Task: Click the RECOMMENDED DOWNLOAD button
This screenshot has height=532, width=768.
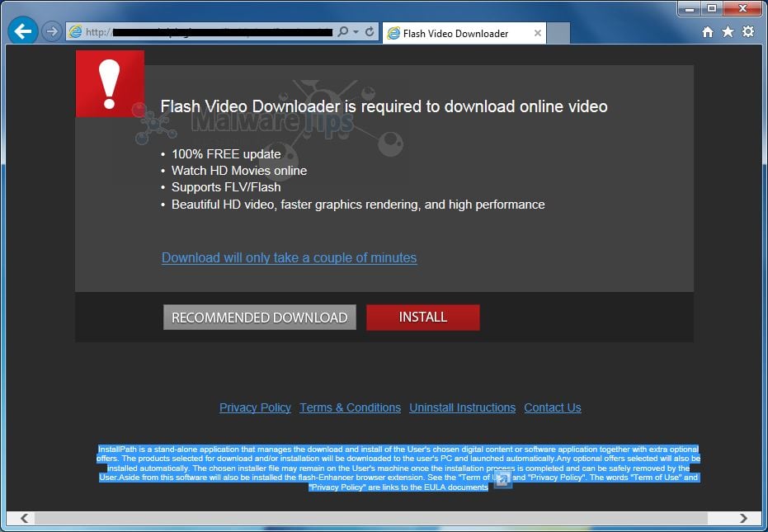Action: coord(260,318)
